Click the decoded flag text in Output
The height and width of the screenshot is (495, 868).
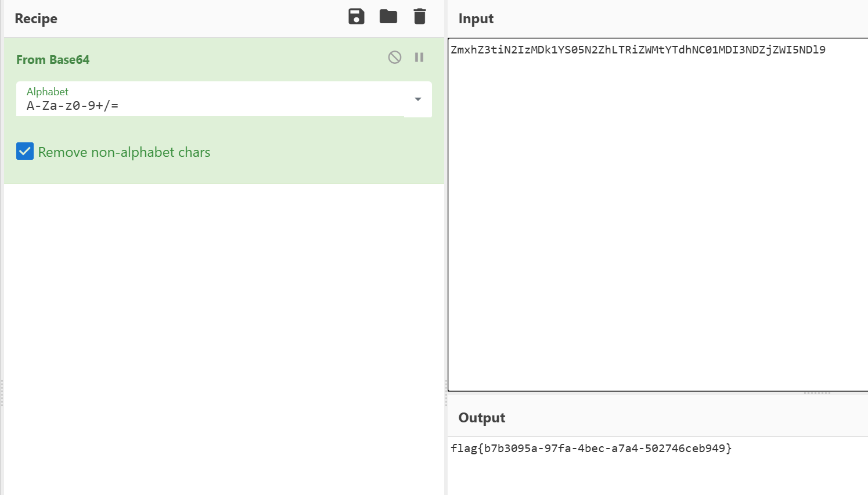590,449
